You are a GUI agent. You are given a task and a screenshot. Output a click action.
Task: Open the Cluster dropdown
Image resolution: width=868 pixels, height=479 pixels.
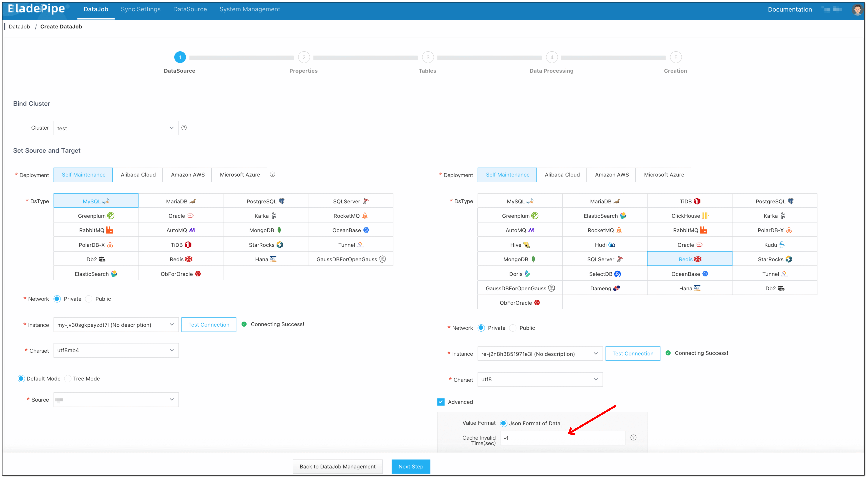tap(116, 128)
